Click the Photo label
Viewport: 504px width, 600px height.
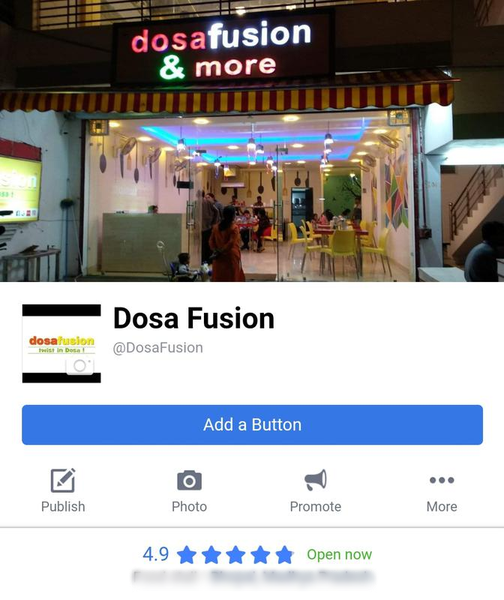tap(189, 506)
